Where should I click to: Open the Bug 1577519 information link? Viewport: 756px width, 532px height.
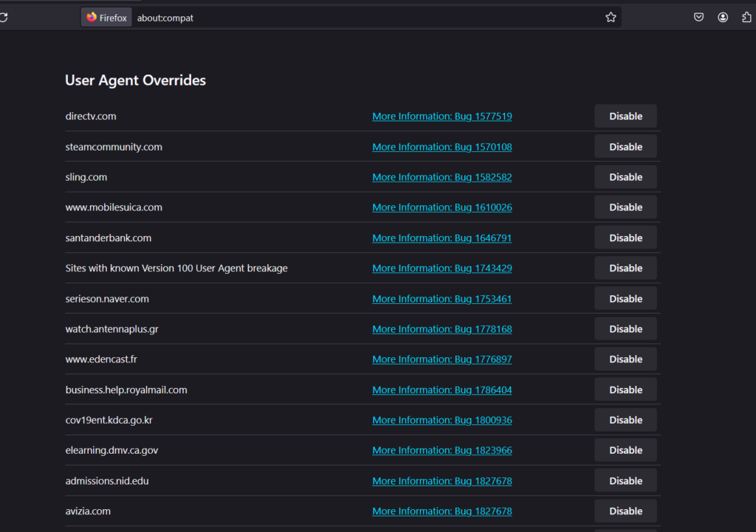[x=441, y=117]
